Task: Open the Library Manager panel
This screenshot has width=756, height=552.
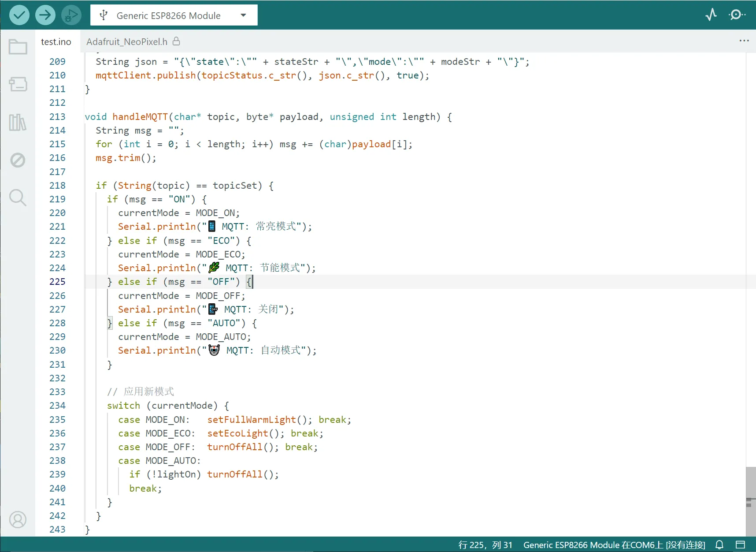Action: point(18,122)
